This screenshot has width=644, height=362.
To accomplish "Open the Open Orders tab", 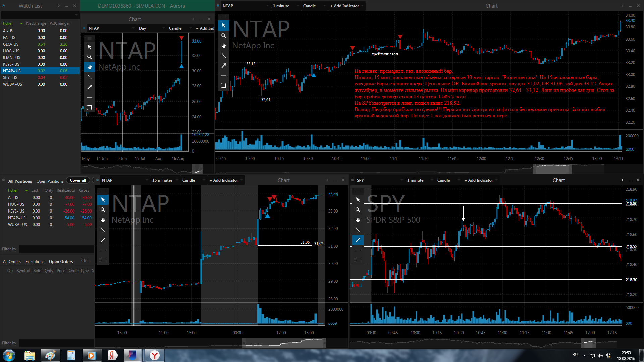I will [61, 261].
